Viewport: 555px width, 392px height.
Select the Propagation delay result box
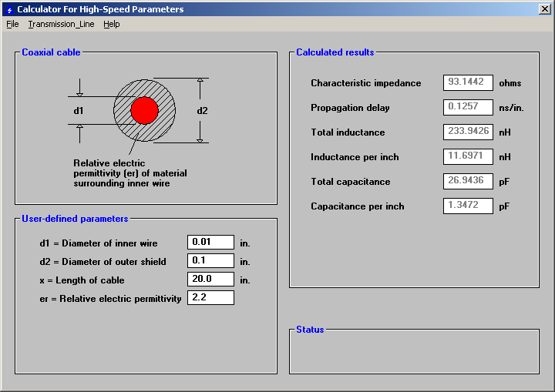pyautogui.click(x=468, y=107)
